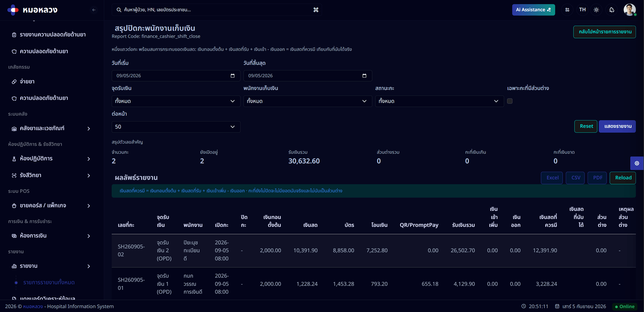Expand ขายคอร์ส / แพ็กเกจ submenu chevron

coord(89,206)
